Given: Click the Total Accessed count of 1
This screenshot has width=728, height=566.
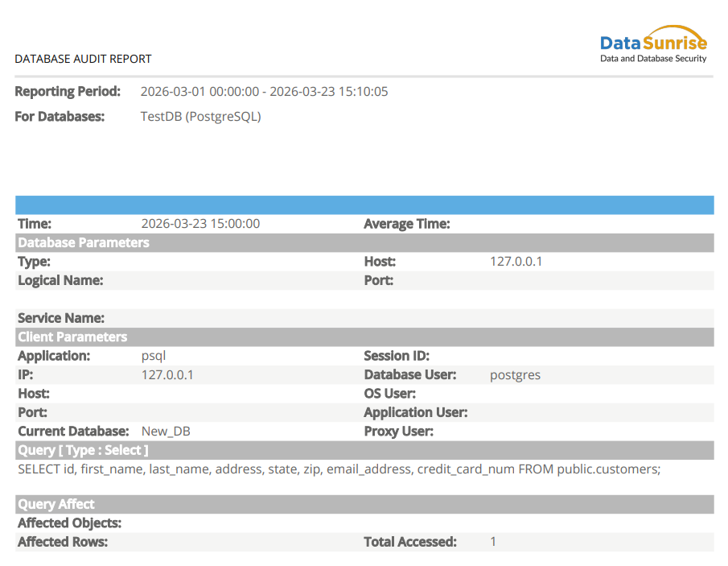Looking at the screenshot, I should 492,542.
